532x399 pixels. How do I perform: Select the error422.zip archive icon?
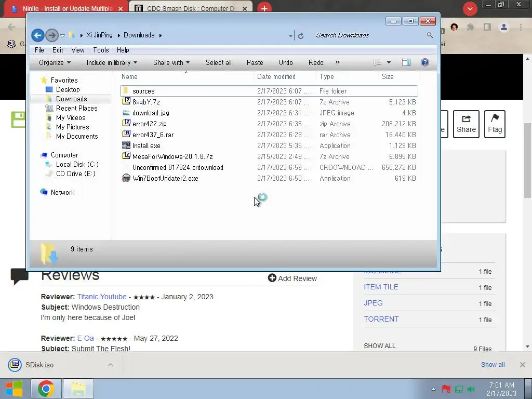(126, 123)
